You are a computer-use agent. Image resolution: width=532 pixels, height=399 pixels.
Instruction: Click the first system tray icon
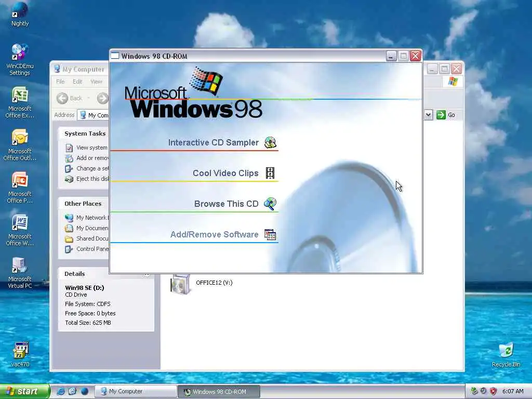click(x=474, y=391)
